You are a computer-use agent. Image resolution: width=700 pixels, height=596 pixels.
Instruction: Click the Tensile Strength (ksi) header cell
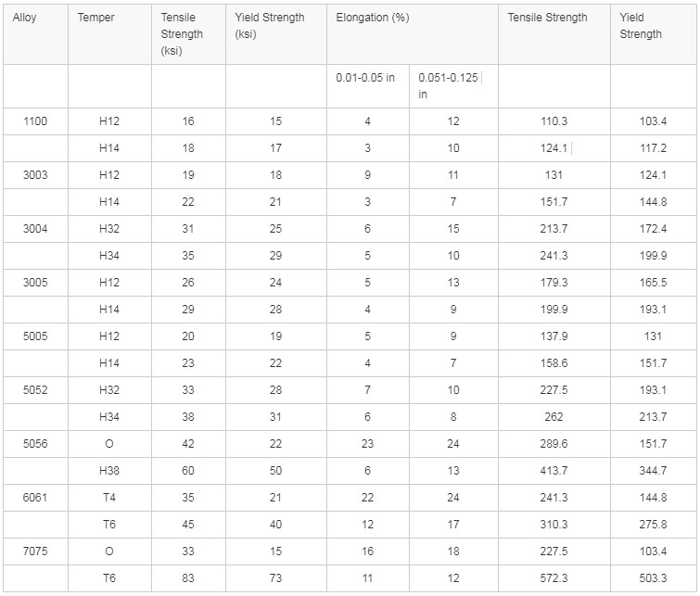pyautogui.click(x=188, y=34)
